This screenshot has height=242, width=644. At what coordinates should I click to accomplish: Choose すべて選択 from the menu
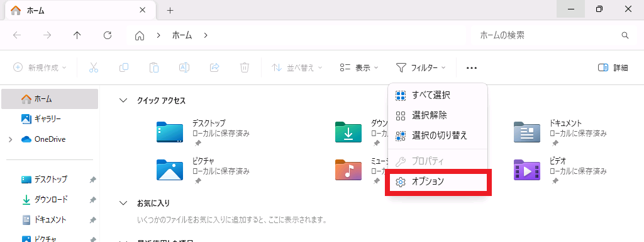(x=438, y=96)
